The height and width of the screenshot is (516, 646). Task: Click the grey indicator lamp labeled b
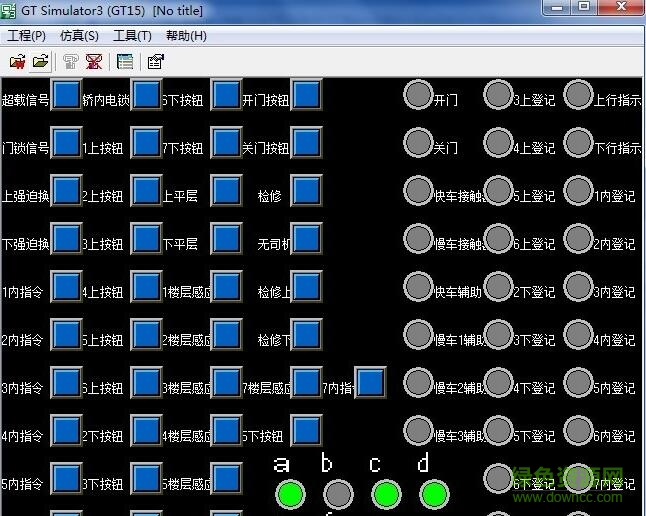(339, 494)
